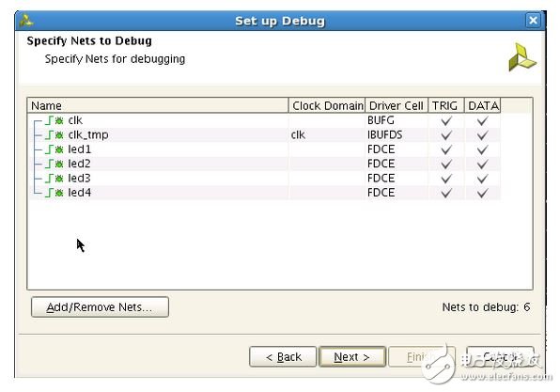Click the Vivado logo in title bar
560x392 pixels.
[x=26, y=21]
